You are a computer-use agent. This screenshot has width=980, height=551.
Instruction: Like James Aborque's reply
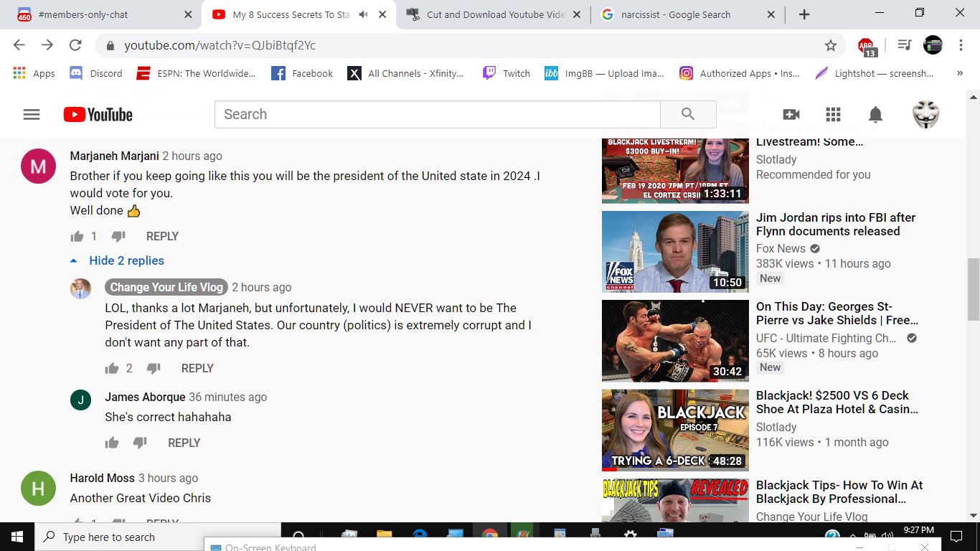[x=112, y=443]
